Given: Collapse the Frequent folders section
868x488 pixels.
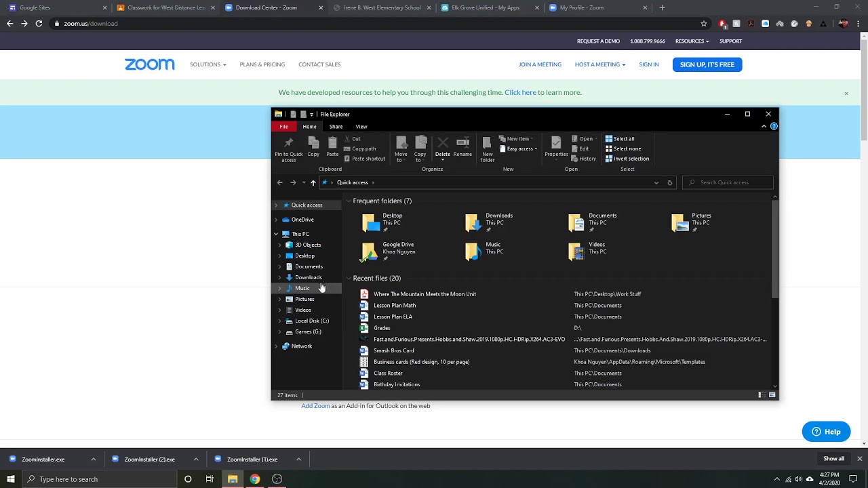Looking at the screenshot, I should pyautogui.click(x=349, y=201).
